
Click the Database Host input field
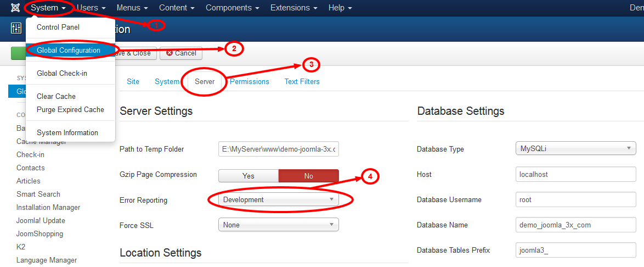pyautogui.click(x=575, y=175)
